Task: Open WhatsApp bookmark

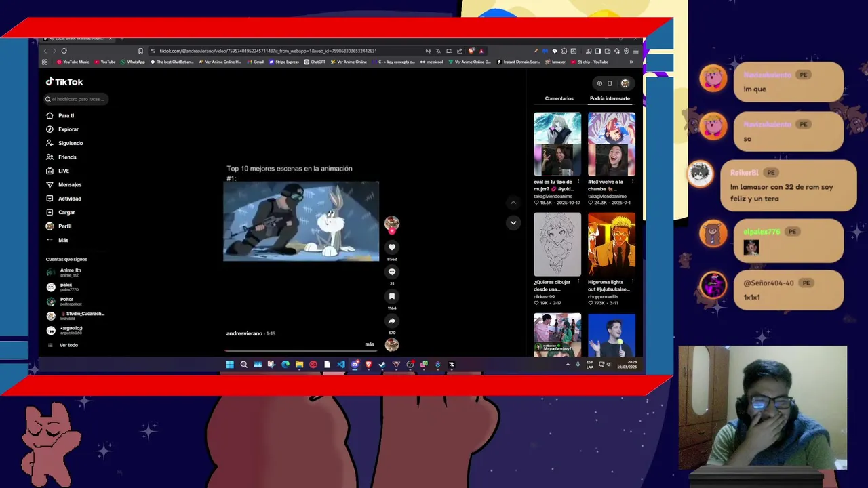Action: [133, 62]
